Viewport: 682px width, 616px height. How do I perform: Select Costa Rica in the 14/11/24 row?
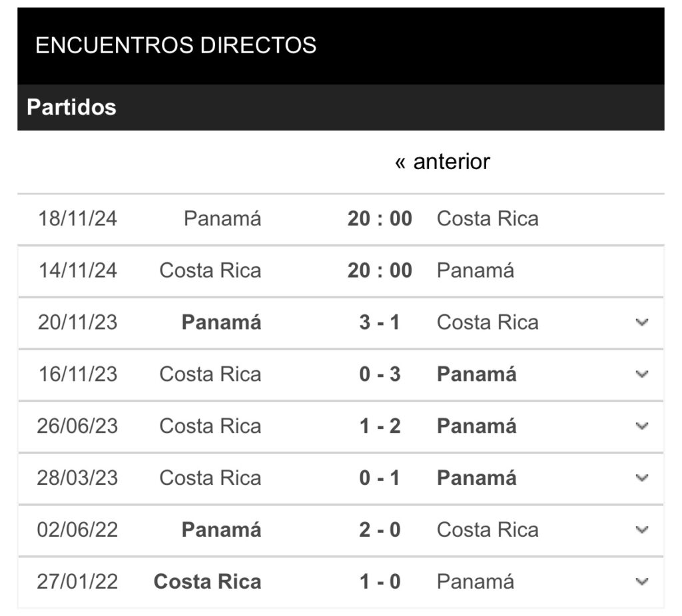coord(210,270)
